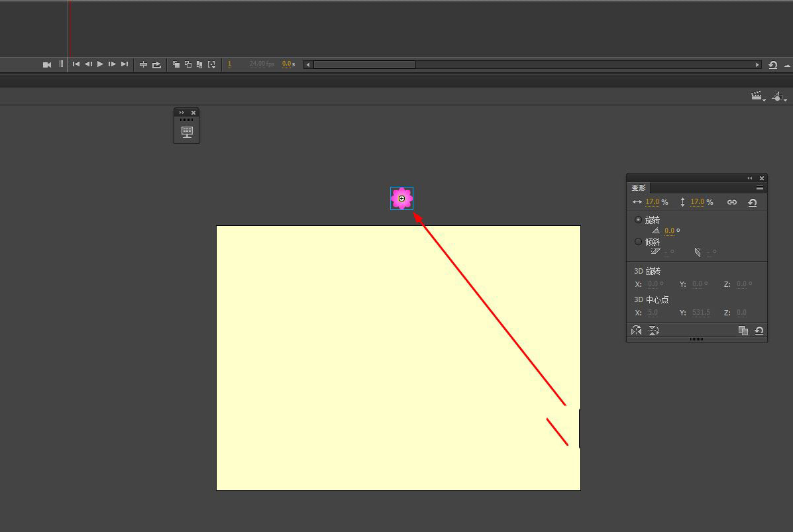The width and height of the screenshot is (793, 532).
Task: Toggle the Loop playback icon
Action: 156,64
